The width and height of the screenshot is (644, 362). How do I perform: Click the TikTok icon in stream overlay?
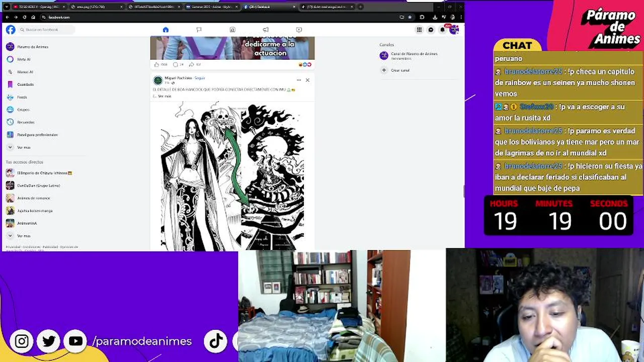point(216,341)
